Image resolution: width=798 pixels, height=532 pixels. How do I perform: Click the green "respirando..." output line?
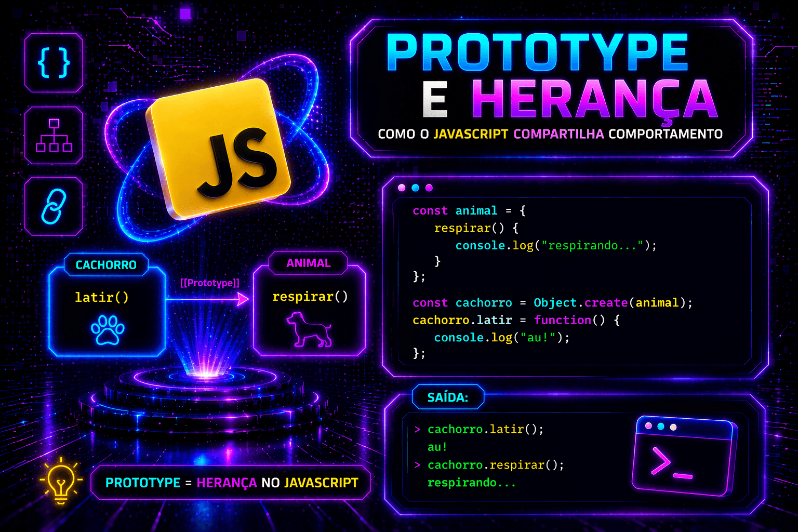coord(471,483)
